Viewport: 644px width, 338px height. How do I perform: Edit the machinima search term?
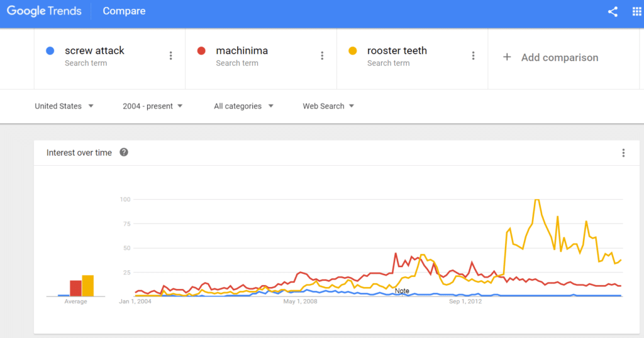click(242, 51)
